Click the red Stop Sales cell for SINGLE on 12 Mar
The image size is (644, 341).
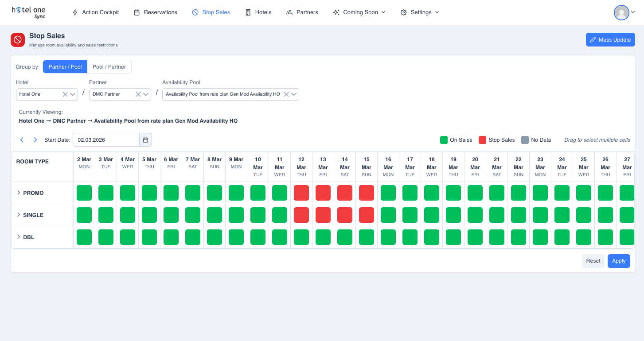[x=301, y=215]
